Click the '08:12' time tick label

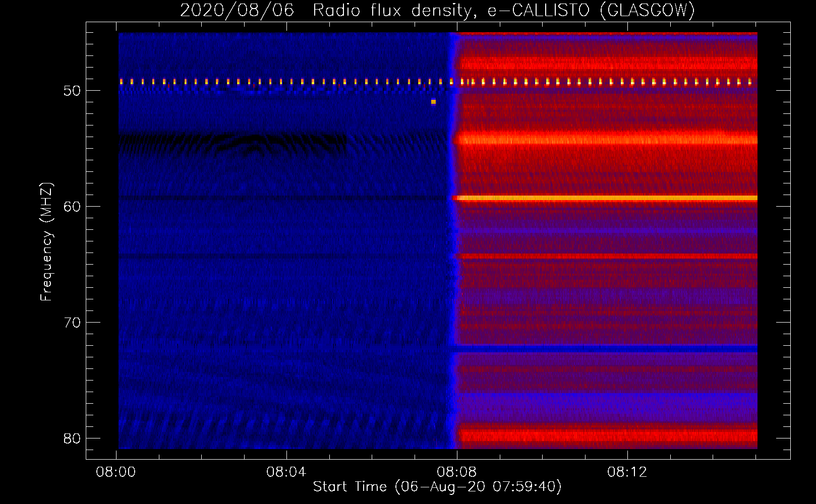[627, 472]
